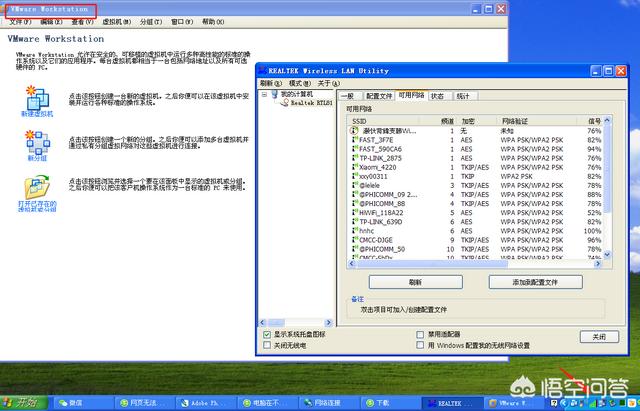
Task: Click the network list horizontal scroll-left arrow
Action: (x=352, y=264)
